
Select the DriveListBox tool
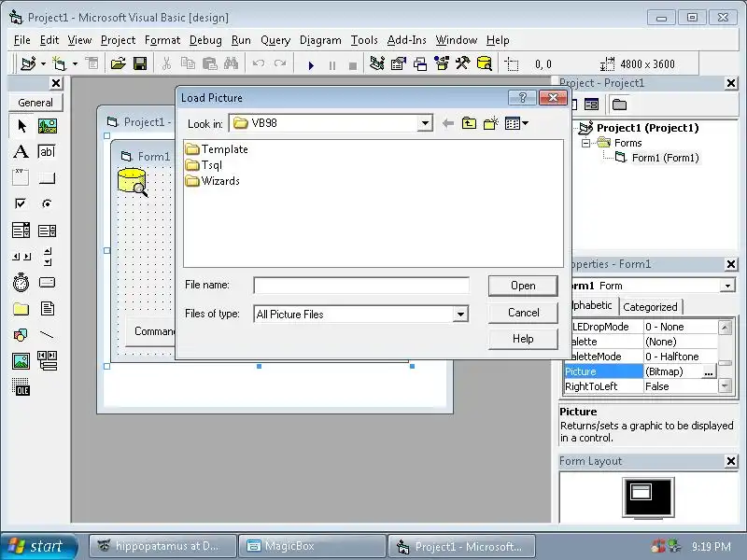pos(47,283)
